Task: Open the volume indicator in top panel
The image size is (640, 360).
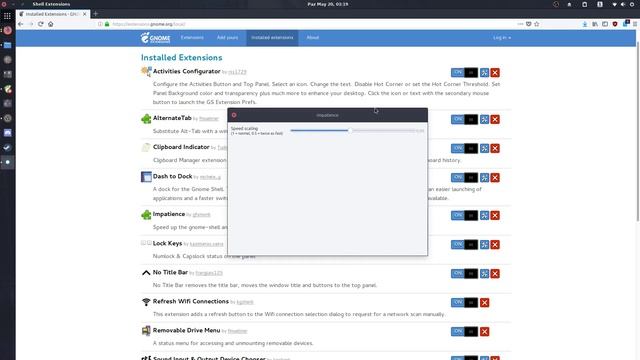Action: tap(623, 4)
